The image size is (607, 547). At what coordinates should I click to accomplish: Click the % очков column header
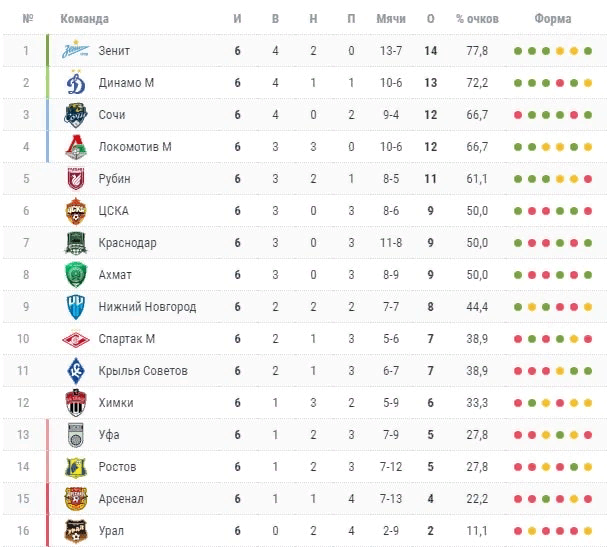point(477,19)
